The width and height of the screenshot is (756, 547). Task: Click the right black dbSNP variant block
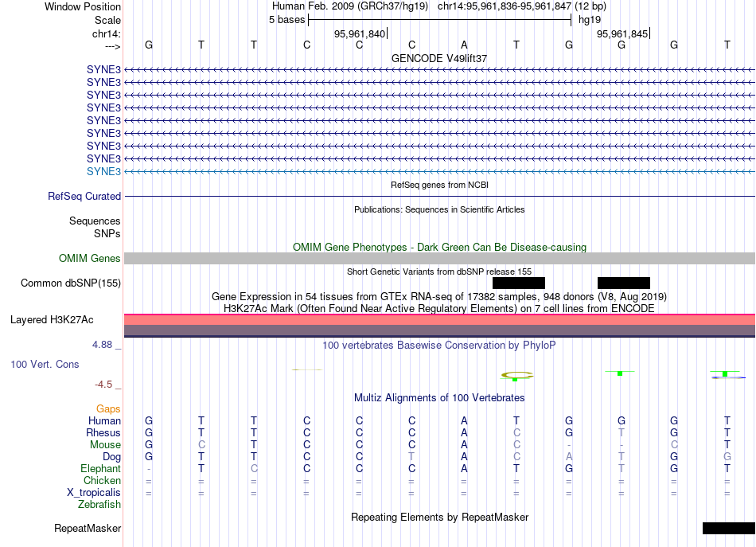click(624, 283)
